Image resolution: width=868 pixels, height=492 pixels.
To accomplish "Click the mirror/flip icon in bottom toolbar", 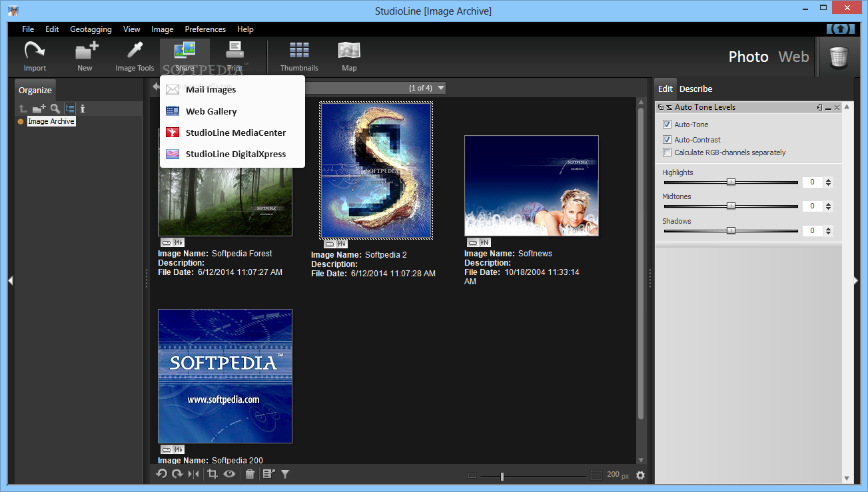I will click(193, 474).
